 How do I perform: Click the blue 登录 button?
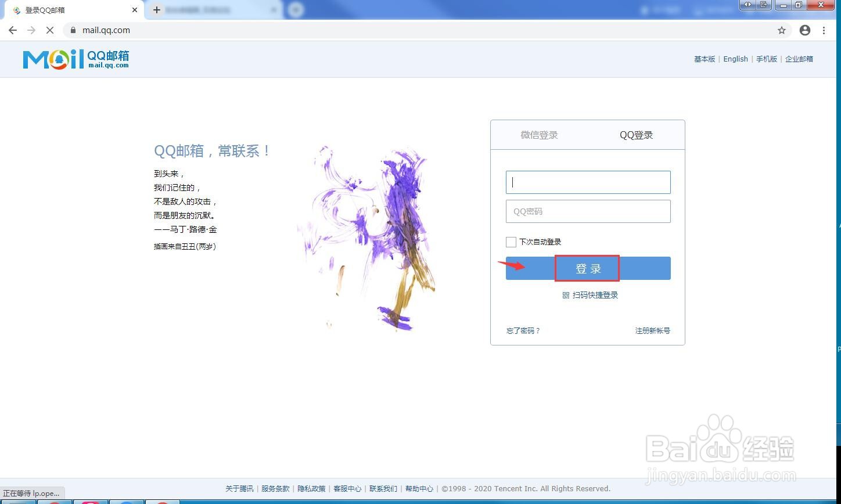pyautogui.click(x=588, y=268)
